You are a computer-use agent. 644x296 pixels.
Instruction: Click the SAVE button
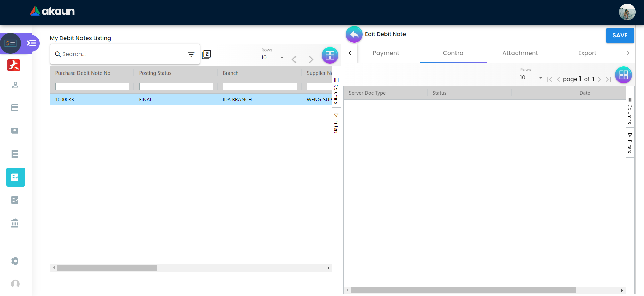coord(620,35)
